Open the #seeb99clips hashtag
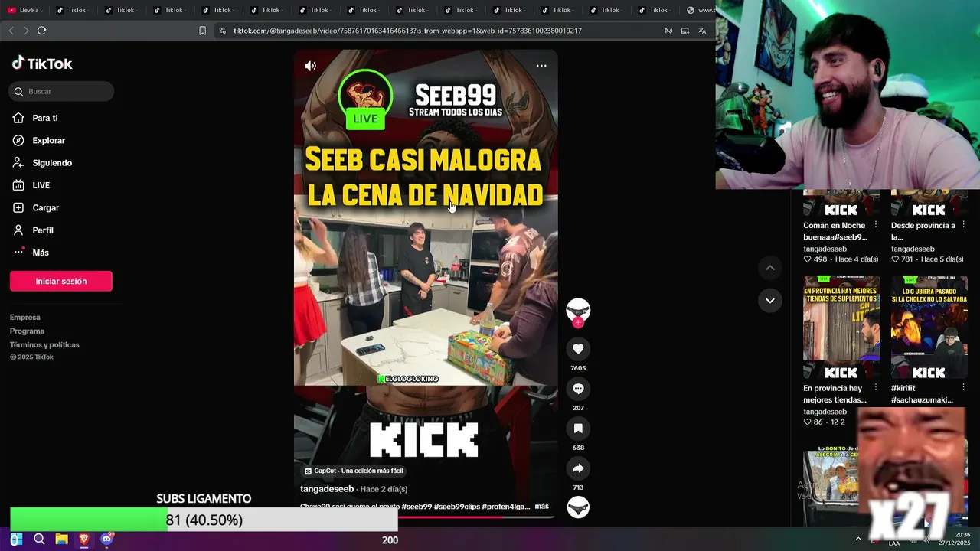 456,507
